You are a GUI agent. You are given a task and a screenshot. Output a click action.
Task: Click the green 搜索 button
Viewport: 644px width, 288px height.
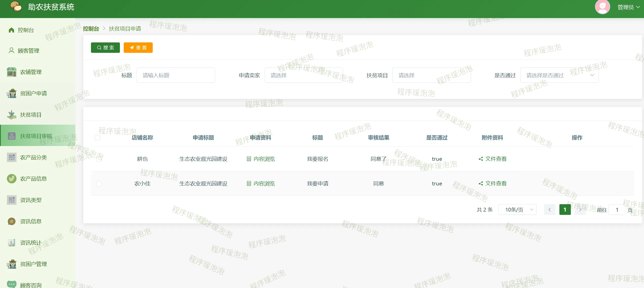(105, 48)
